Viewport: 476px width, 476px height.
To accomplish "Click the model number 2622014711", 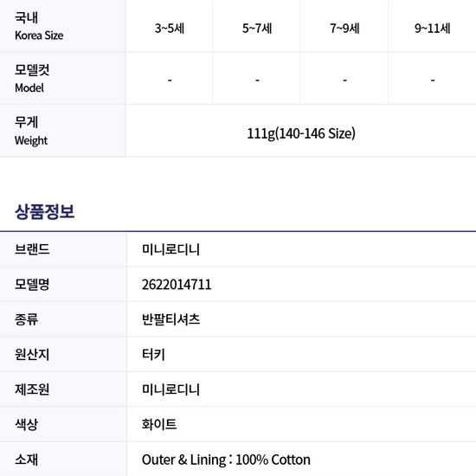I will [x=177, y=285].
